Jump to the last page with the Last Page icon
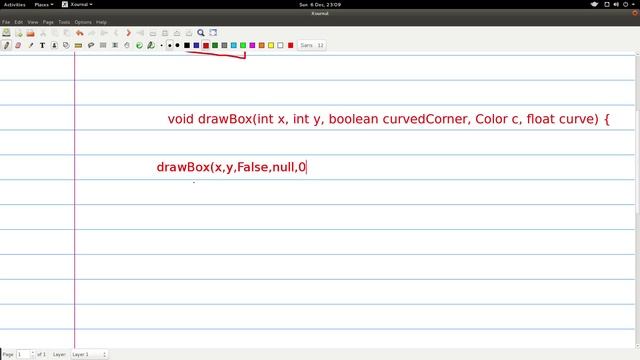 (140, 33)
